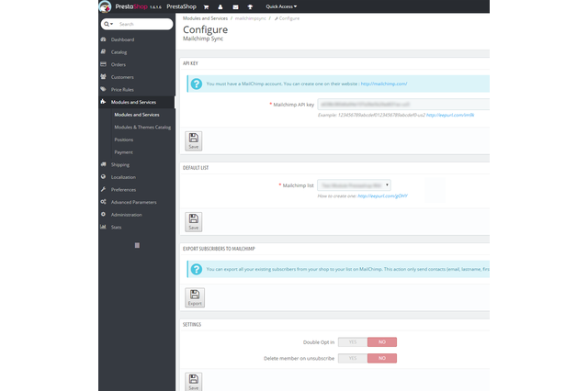
Task: Follow the mailchimp.com website link
Action: pyautogui.click(x=384, y=84)
